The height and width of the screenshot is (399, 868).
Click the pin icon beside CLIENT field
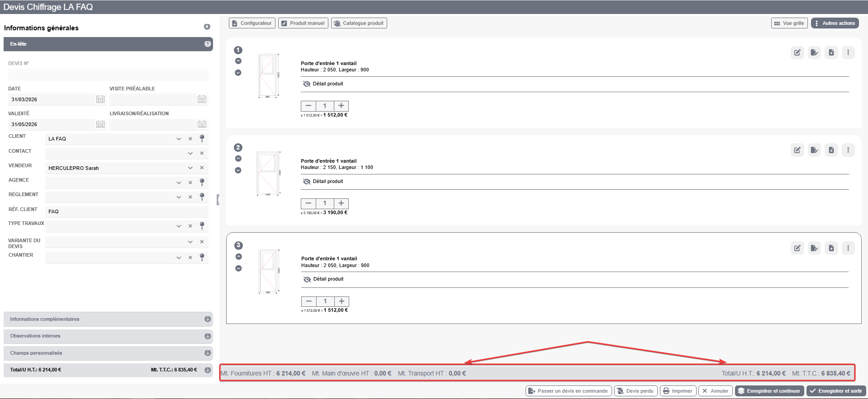(x=202, y=138)
